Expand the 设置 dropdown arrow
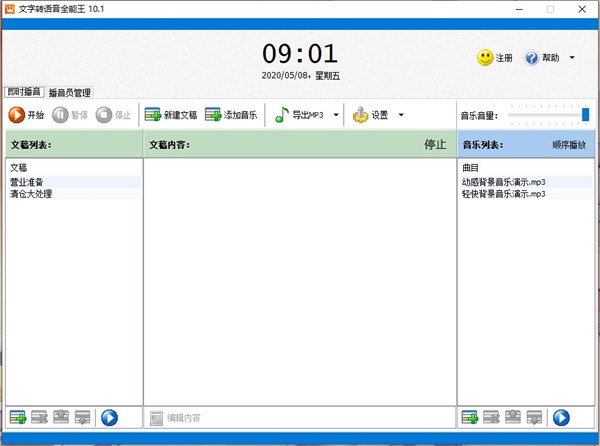The height and width of the screenshot is (446, 600). [401, 115]
